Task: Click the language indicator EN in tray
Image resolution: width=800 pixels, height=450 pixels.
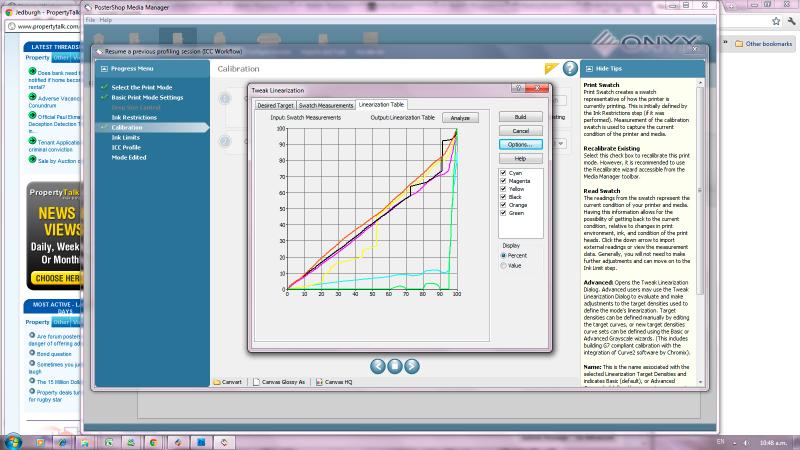Action: [720, 442]
